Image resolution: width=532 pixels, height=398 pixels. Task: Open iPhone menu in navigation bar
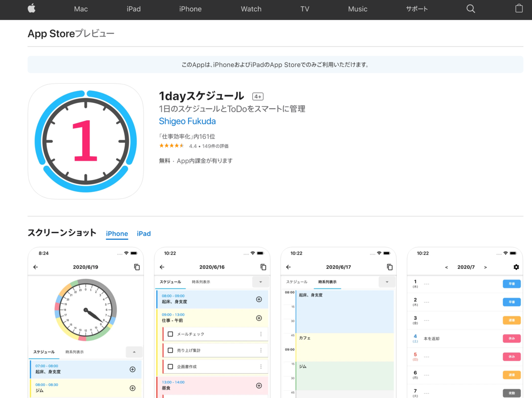pos(190,9)
